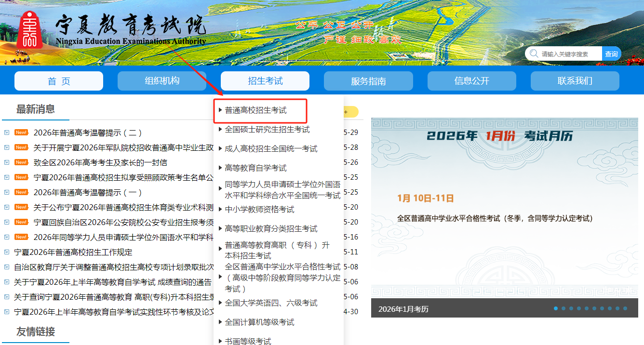The height and width of the screenshot is (345, 644).
Task: Click date 5-11 in news list
Action: click(350, 252)
